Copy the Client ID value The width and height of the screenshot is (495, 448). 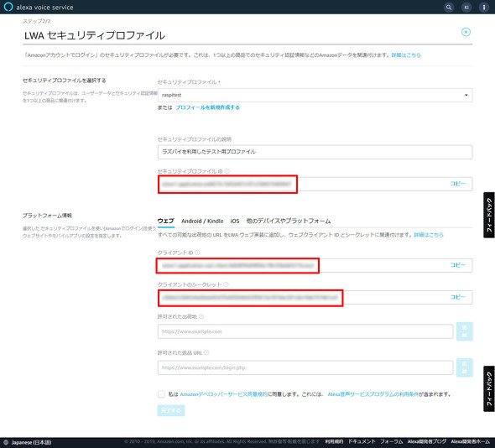(x=458, y=265)
